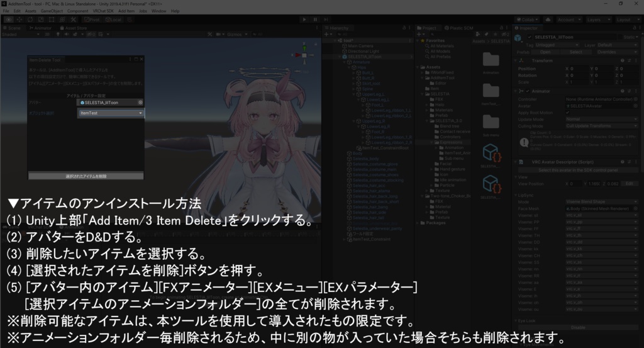The width and height of the screenshot is (644, 348).
Task: Switch to the Animator tab
Action: (x=40, y=28)
